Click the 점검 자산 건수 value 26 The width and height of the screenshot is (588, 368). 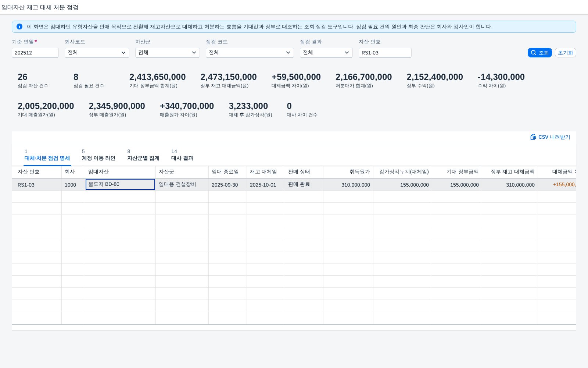[x=22, y=77]
